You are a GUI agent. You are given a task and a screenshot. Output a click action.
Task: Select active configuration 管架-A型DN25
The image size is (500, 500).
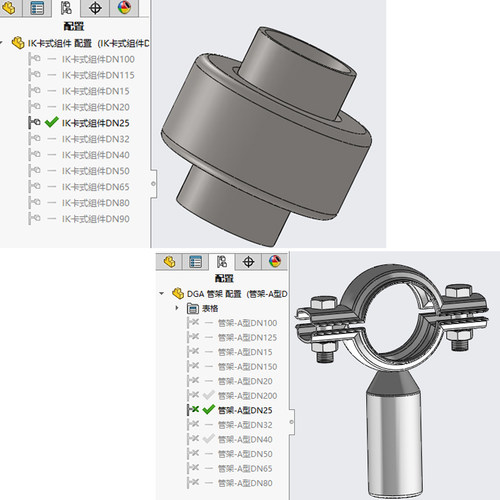pyautogui.click(x=245, y=411)
